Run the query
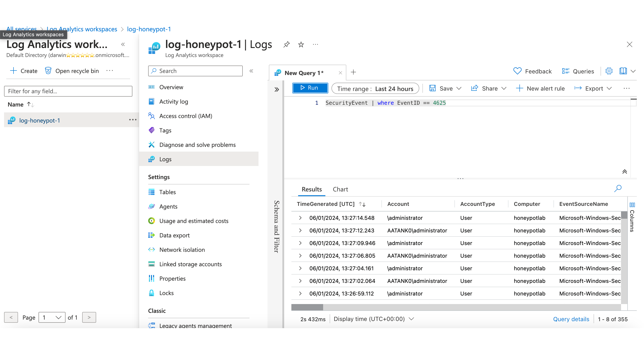The height and width of the screenshot is (350, 644). click(x=310, y=88)
